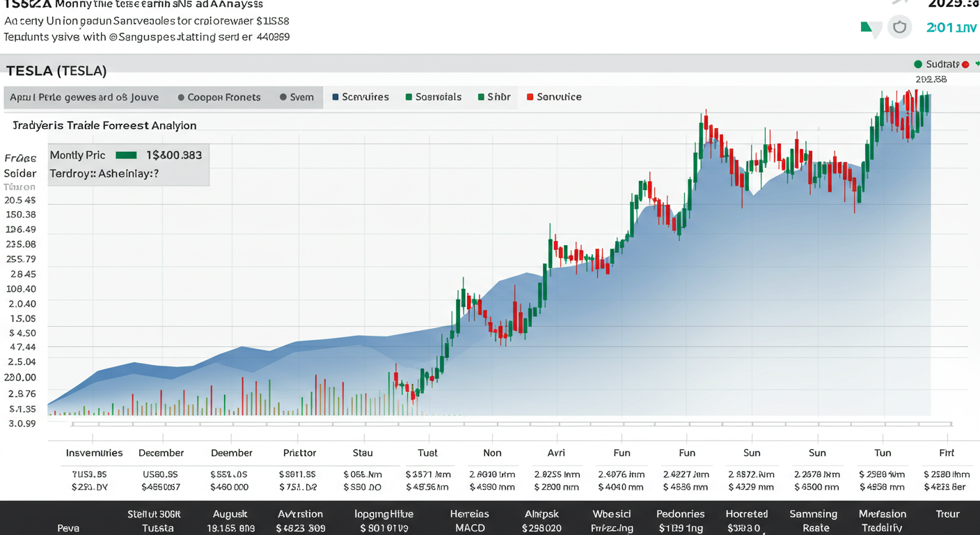This screenshot has height=535, width=980.
Task: Click the Frues side label
Action: [20, 158]
